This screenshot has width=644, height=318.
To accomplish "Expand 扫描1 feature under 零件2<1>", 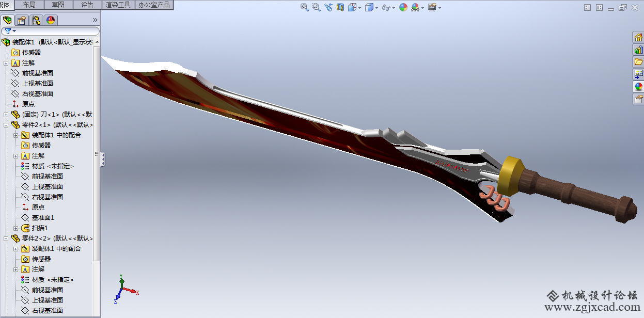I will pyautogui.click(x=15, y=228).
